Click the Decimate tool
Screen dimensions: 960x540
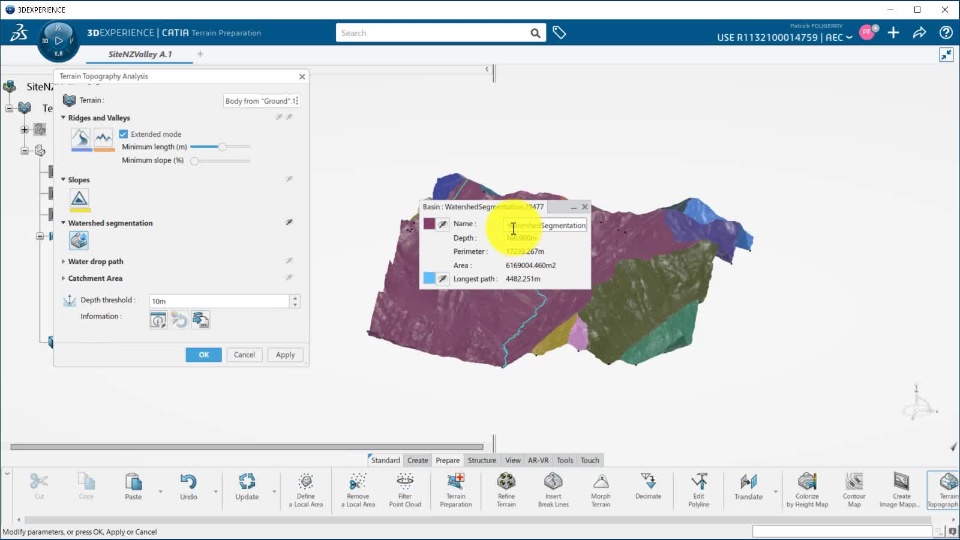648,487
